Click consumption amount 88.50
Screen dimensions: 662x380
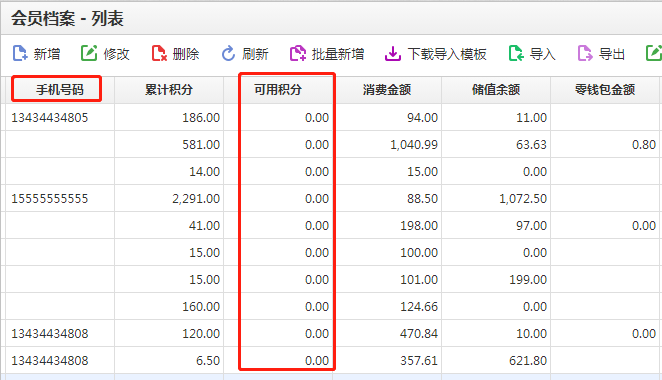(422, 198)
